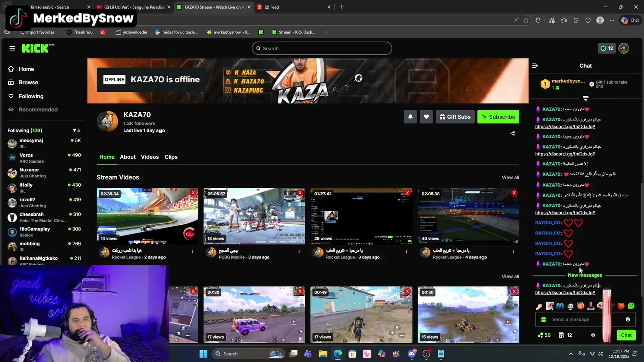The width and height of the screenshot is (644, 362).
Task: Click the KICK logo
Action: click(x=38, y=48)
